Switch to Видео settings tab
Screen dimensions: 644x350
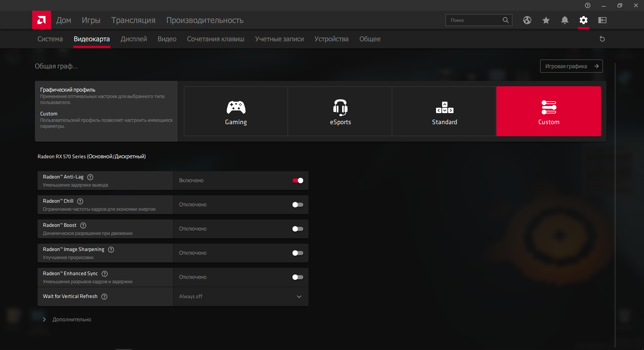(x=167, y=39)
